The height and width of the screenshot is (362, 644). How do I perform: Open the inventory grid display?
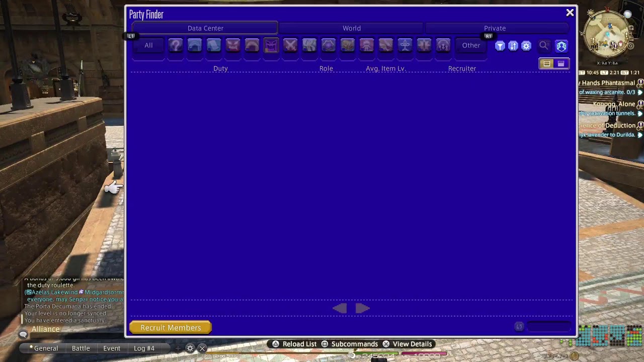(610, 336)
